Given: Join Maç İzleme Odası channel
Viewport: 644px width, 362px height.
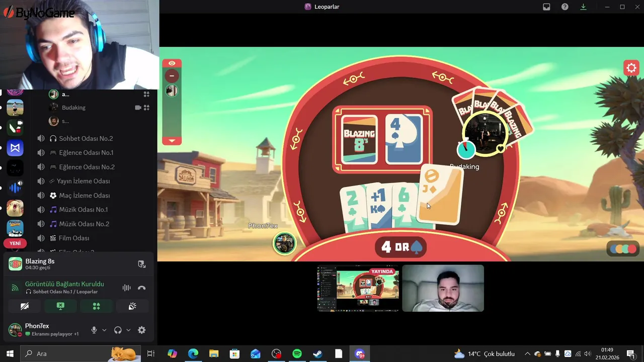Looking at the screenshot, I should pos(86,195).
